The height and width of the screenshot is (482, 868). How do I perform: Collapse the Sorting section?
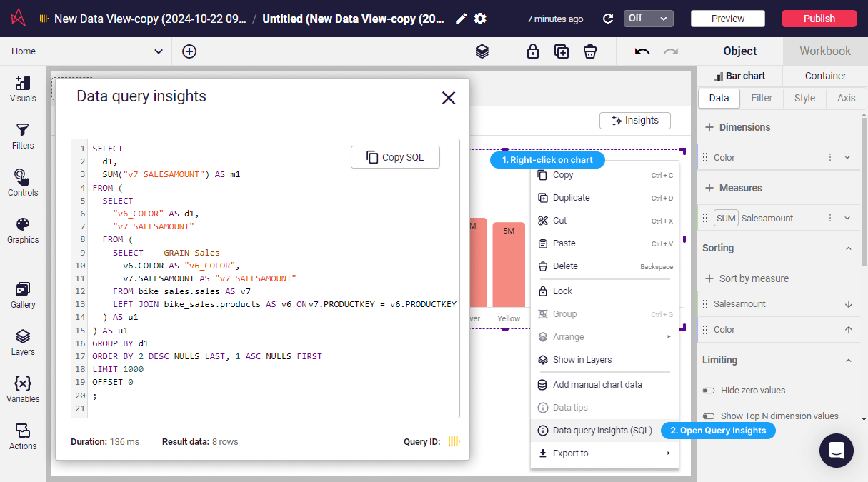click(848, 248)
